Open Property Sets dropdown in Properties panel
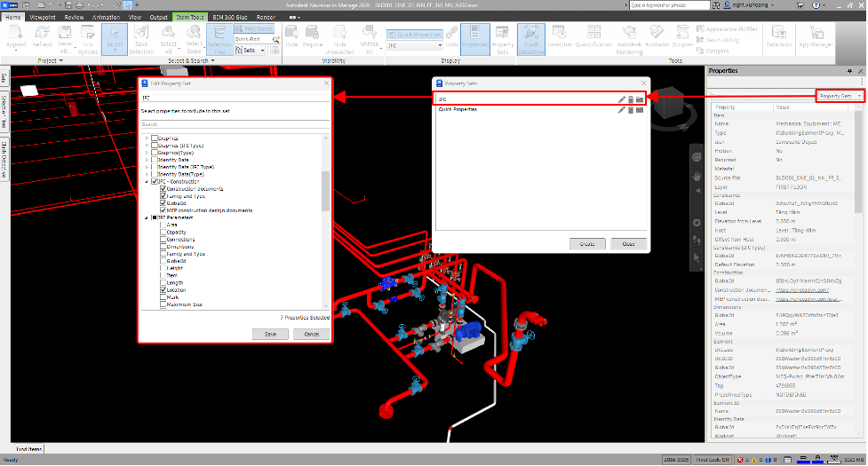Viewport: 868px width, 466px height. 840,96
